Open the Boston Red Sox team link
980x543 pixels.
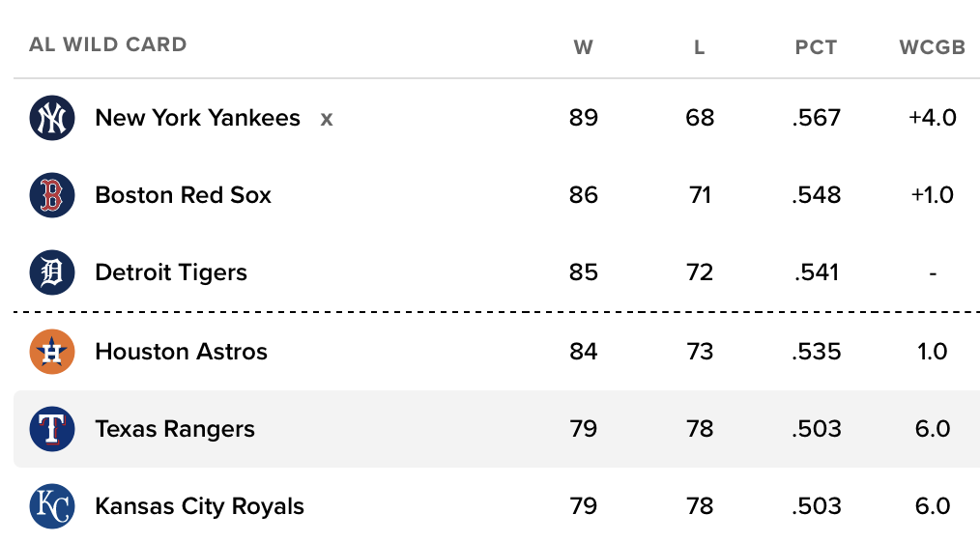[183, 195]
